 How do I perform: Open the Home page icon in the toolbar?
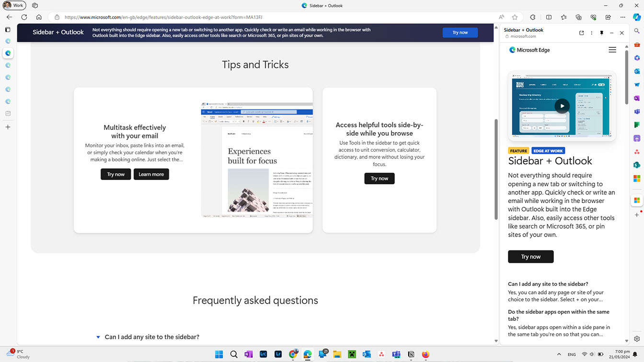point(39,17)
